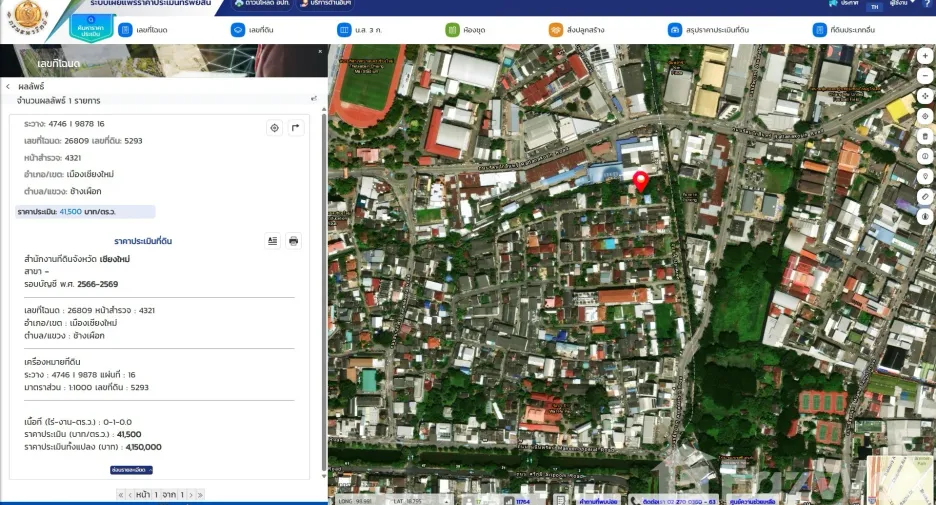Locate parcel on map with target icon
Image resolution: width=936 pixels, height=505 pixels.
click(x=274, y=128)
